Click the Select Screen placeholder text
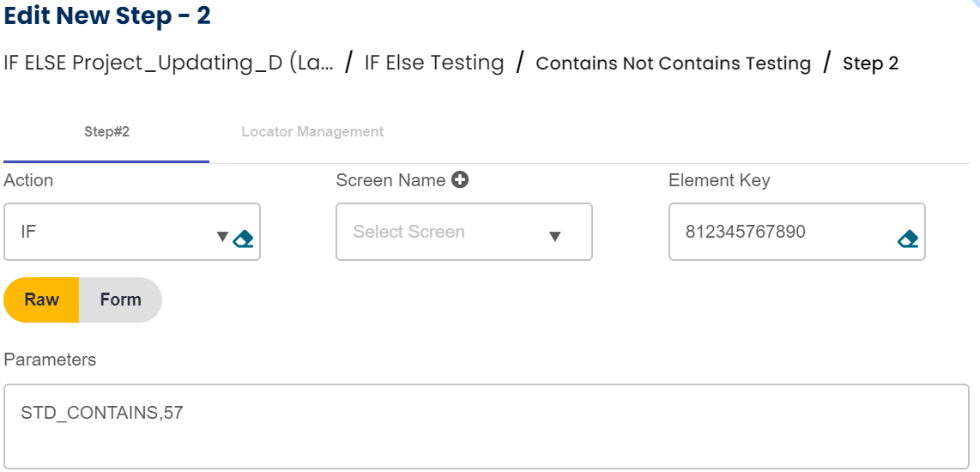 (408, 232)
